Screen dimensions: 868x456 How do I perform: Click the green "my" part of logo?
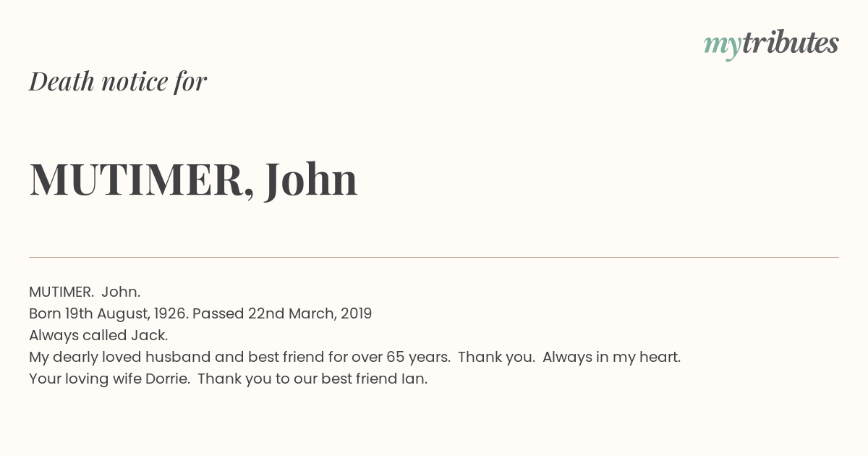pyautogui.click(x=723, y=47)
